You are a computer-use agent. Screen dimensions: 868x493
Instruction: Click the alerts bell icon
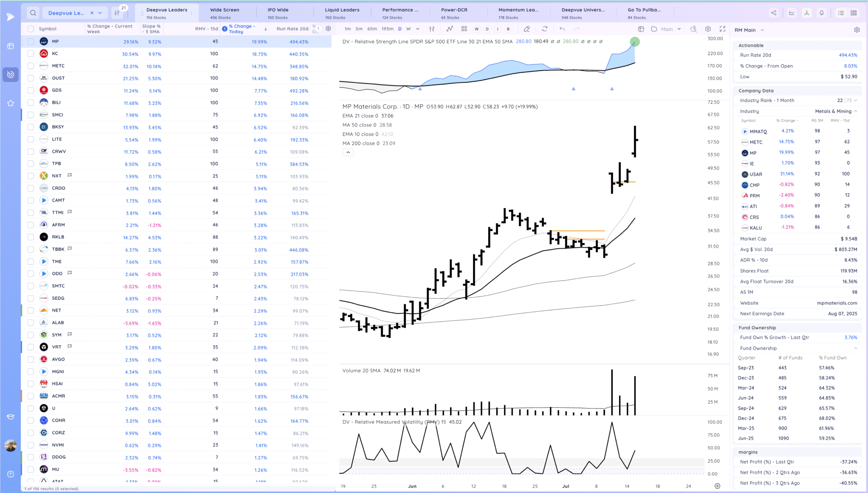pos(822,13)
